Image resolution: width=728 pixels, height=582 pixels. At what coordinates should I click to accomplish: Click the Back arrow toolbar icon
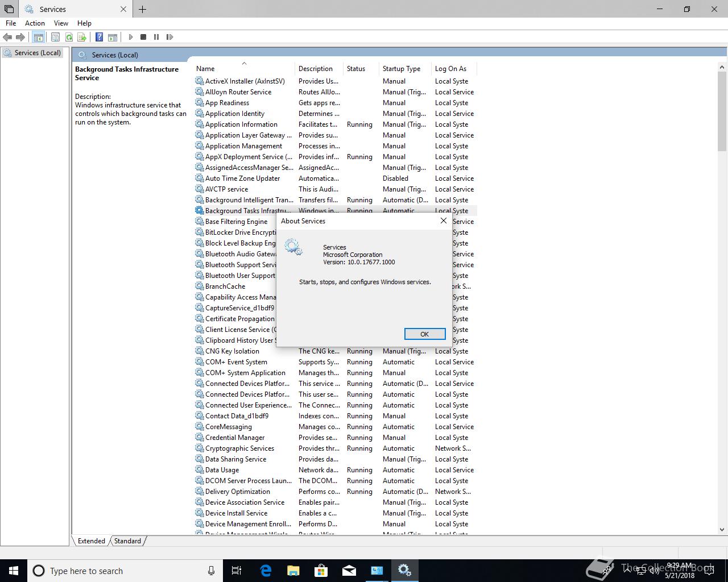pyautogui.click(x=7, y=37)
